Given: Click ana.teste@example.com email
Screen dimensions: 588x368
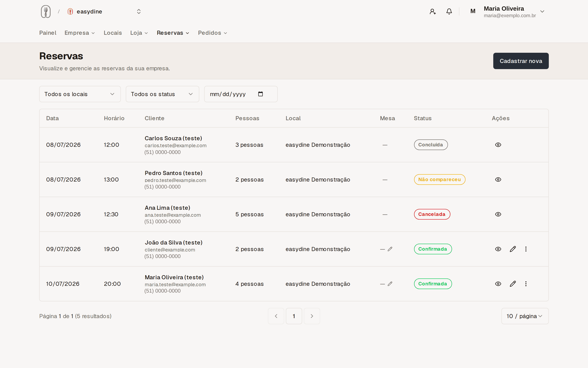Looking at the screenshot, I should pos(173,215).
